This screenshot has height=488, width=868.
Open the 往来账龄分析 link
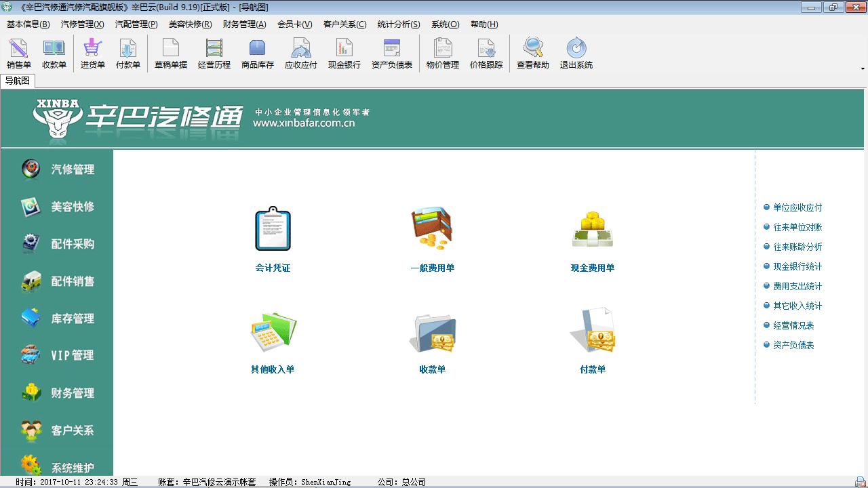[x=797, y=247]
